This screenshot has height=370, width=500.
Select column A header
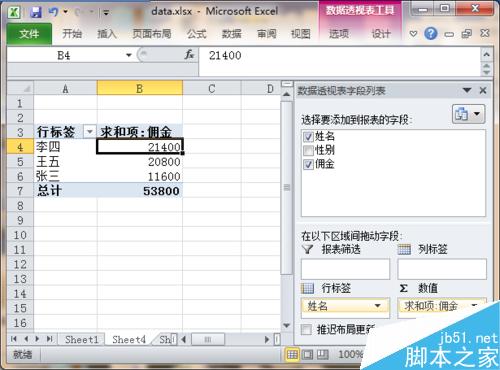point(65,89)
